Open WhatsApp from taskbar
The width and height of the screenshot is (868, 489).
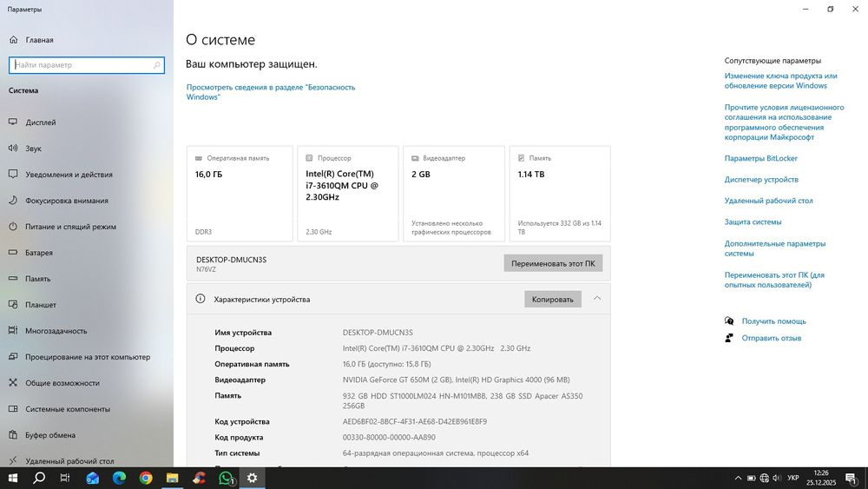226,478
